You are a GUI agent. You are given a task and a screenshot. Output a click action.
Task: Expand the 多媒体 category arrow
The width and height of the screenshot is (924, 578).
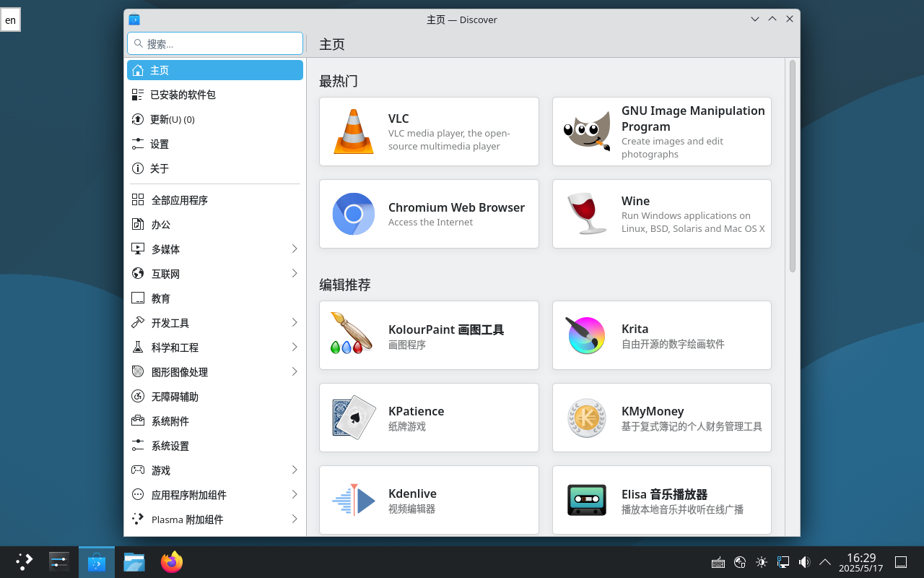(x=295, y=249)
